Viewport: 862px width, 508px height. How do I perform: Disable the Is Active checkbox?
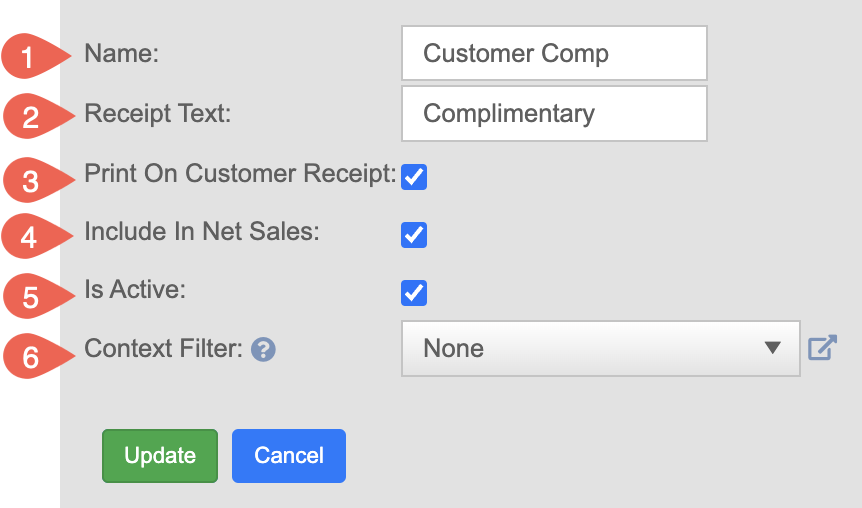(x=414, y=292)
